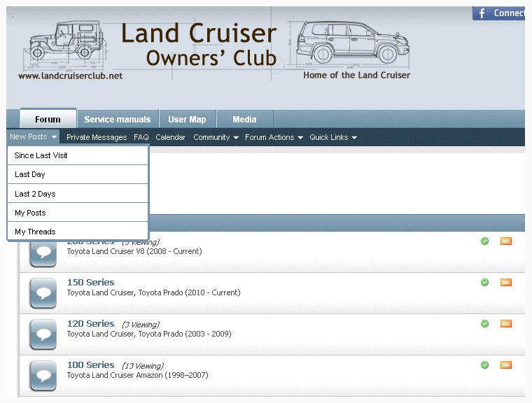Screen dimensions: 532x403
Task: Click the www.landcruiserclub.net text in header
Action: point(71,76)
